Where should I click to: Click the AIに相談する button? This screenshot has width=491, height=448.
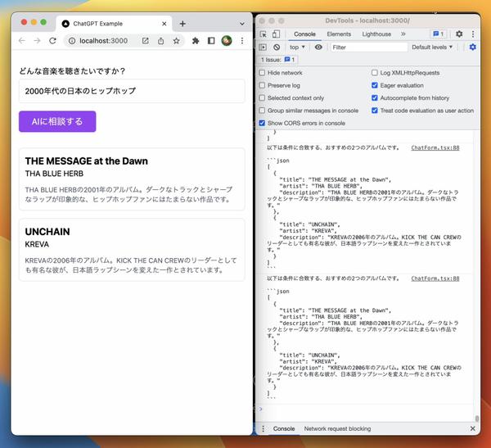click(x=57, y=121)
